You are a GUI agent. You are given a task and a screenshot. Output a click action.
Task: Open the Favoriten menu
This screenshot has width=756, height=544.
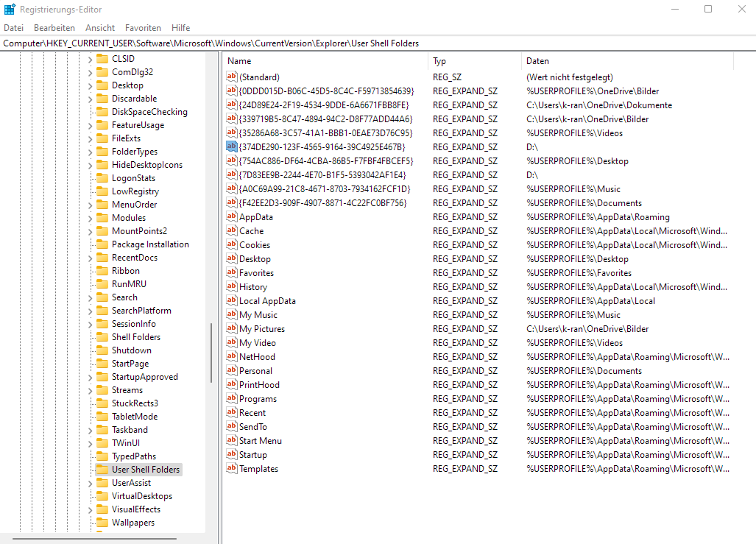click(143, 28)
